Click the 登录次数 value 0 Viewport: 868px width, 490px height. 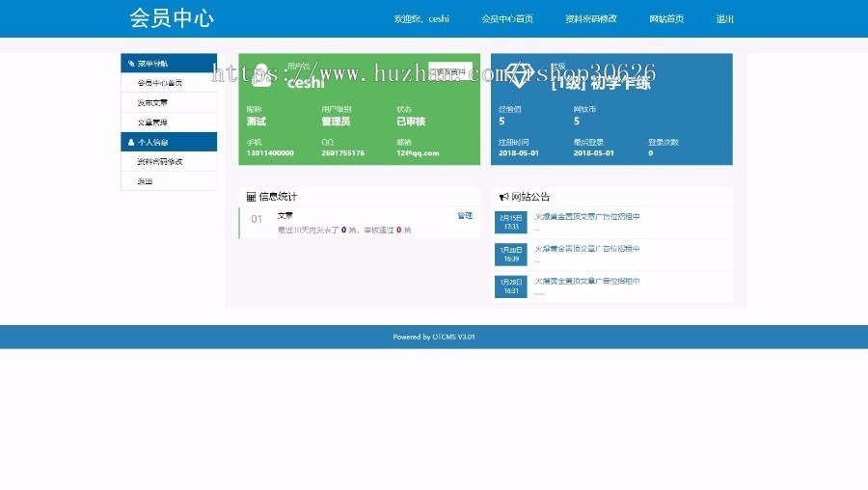650,152
